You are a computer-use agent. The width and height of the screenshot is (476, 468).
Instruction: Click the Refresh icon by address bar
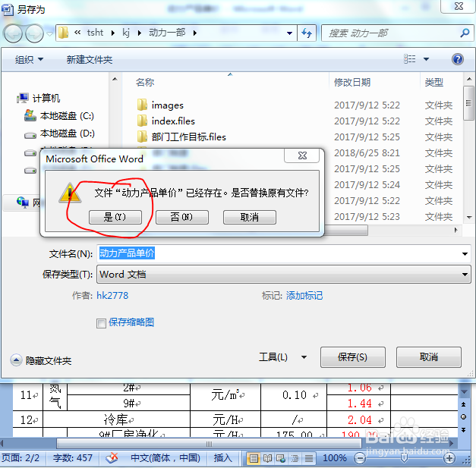[x=307, y=33]
